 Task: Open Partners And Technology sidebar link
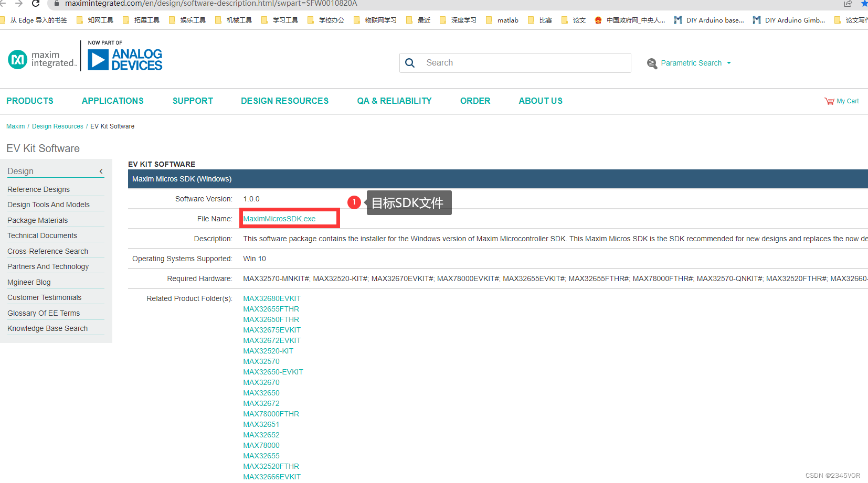pos(48,266)
